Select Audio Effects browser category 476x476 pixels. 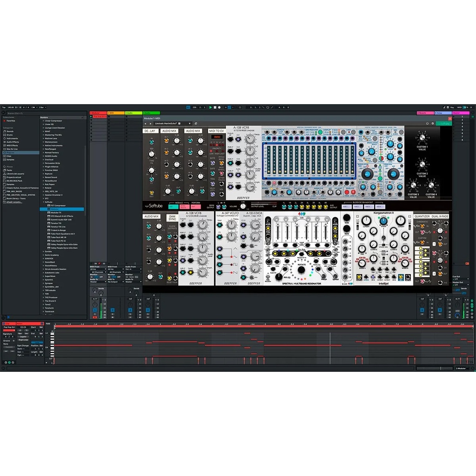pyautogui.click(x=13, y=142)
